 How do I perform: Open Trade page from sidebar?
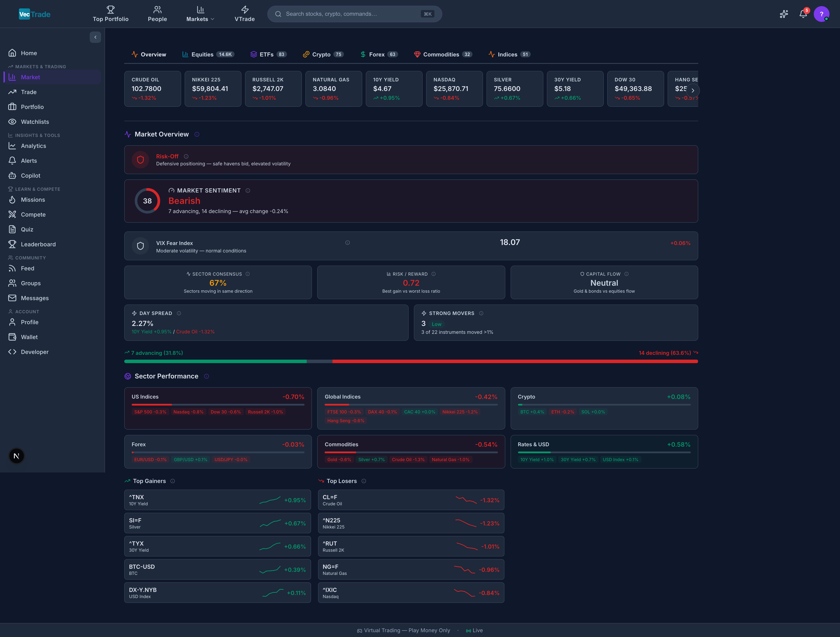pos(52,92)
